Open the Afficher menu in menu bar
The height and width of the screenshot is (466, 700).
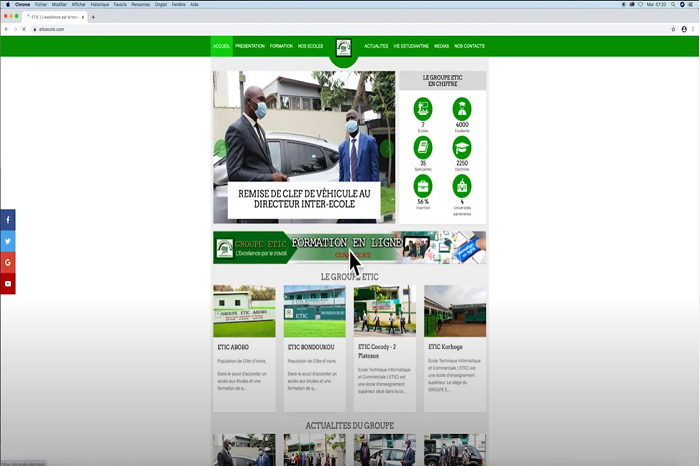point(79,4)
